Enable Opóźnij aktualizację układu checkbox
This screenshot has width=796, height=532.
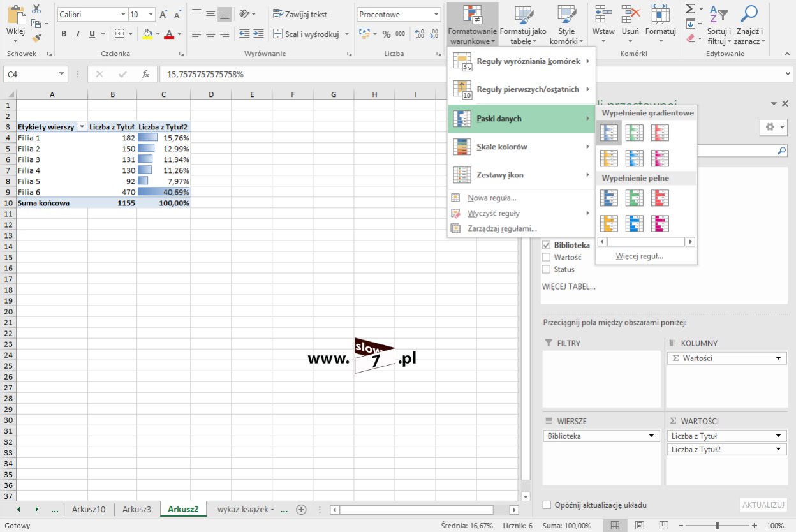click(547, 505)
